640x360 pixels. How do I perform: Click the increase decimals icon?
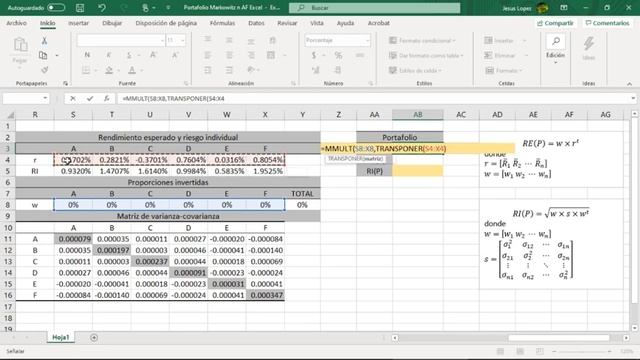[316, 70]
